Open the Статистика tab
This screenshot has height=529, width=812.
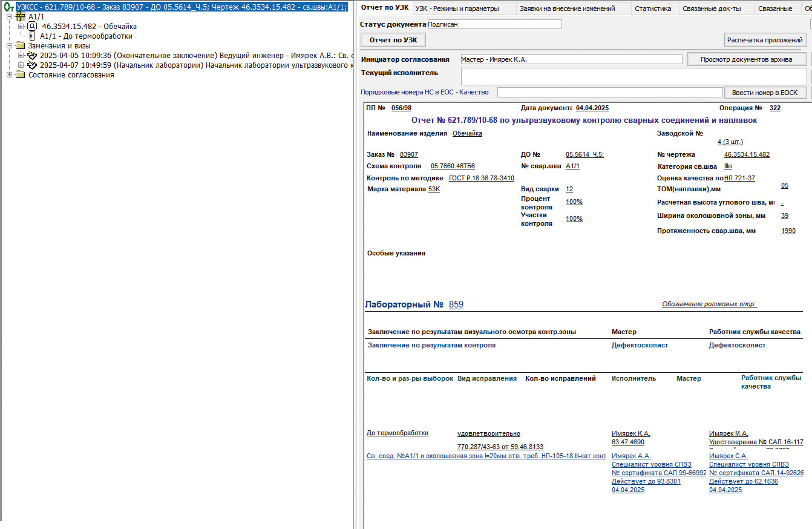653,8
